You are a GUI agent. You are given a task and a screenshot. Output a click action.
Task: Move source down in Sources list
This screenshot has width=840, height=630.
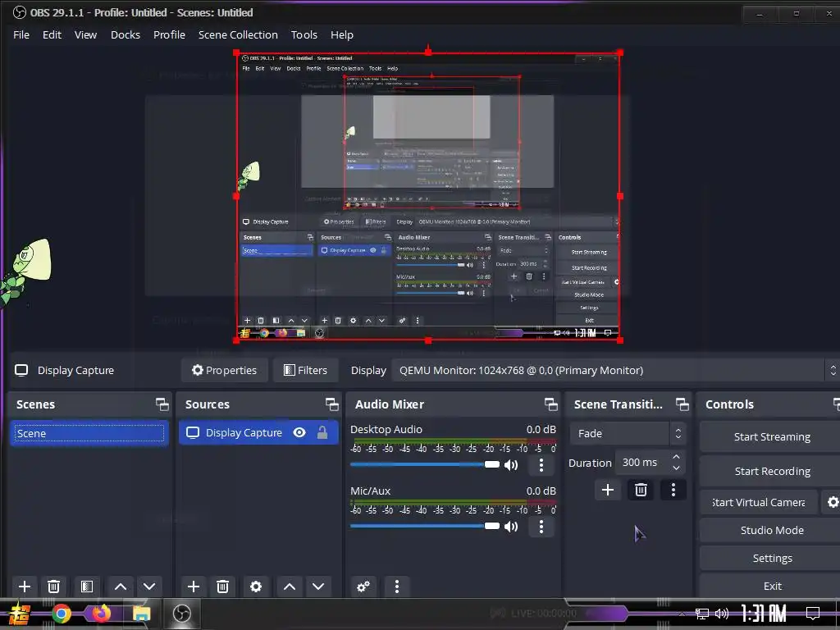[318, 586]
